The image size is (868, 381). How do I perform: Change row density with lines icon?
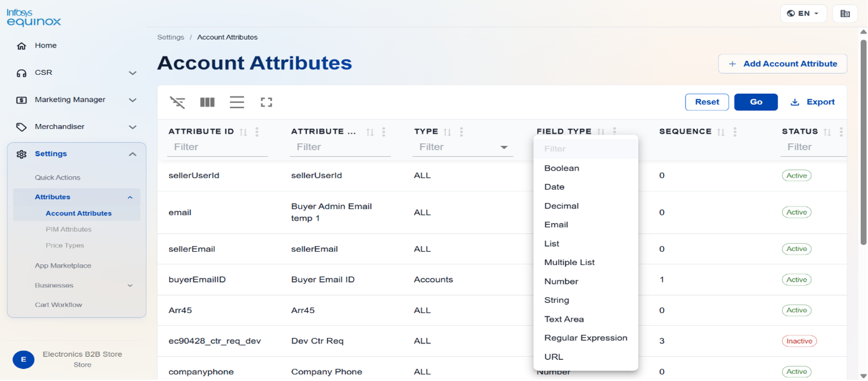[x=237, y=102]
